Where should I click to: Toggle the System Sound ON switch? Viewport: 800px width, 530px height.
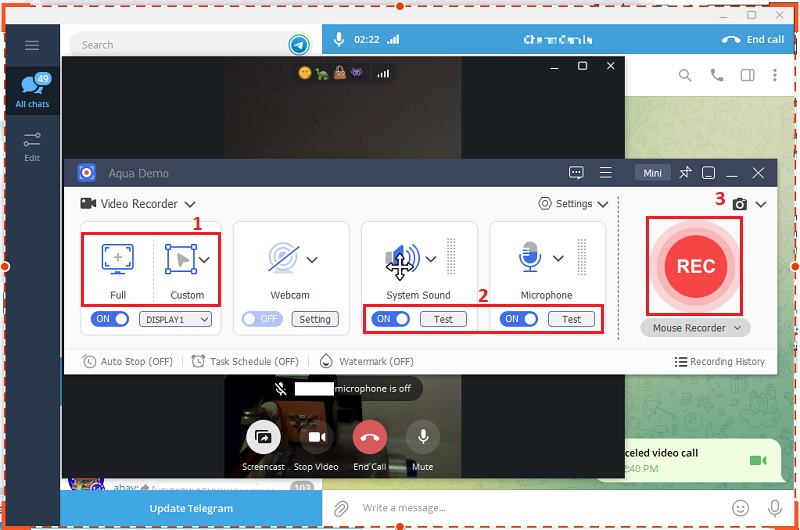[x=390, y=319]
